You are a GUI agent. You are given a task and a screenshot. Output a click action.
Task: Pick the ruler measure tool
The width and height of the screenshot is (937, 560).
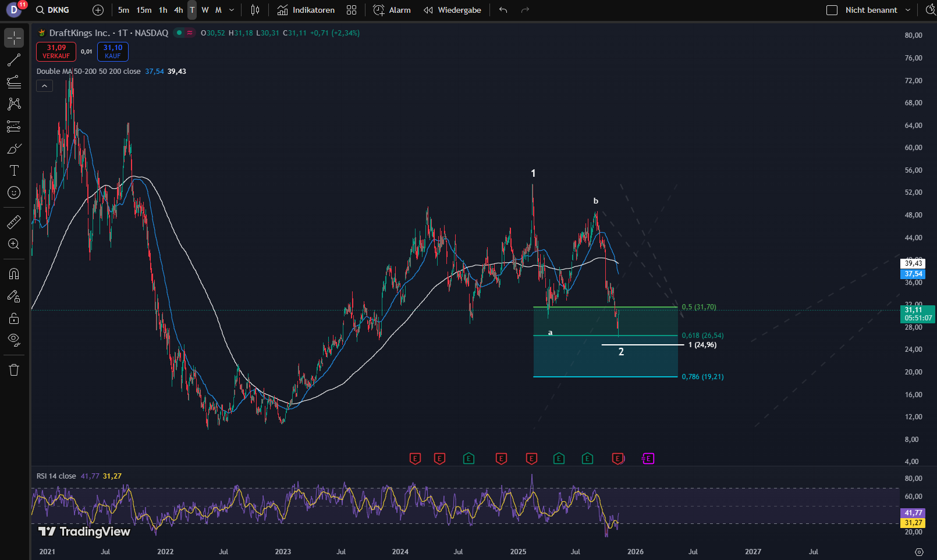pos(14,222)
